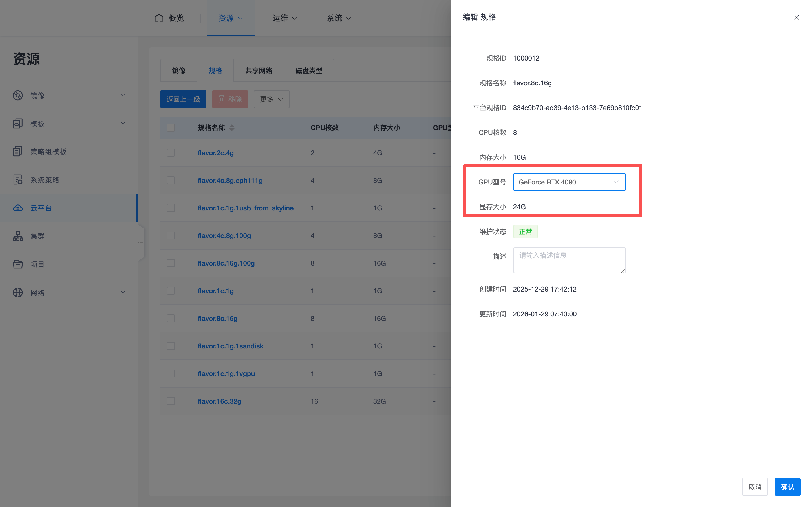The image size is (812, 507).
Task: Click the 系统策略 sidebar icon
Action: coord(18,180)
